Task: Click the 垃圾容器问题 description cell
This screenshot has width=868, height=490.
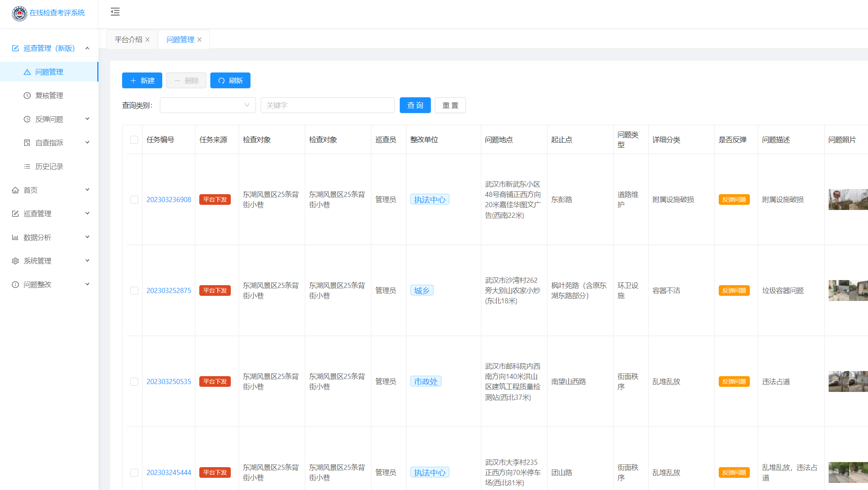Action: click(783, 291)
